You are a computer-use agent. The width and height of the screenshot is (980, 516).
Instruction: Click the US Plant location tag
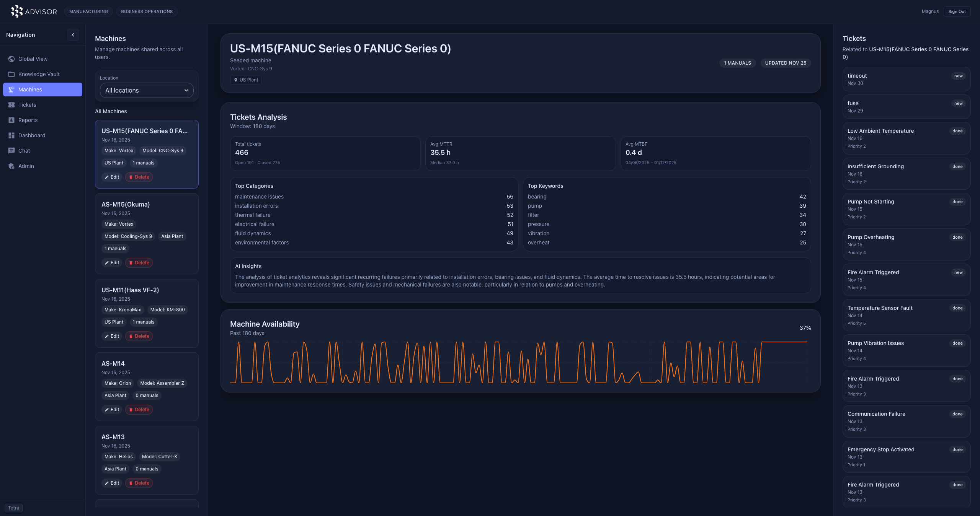tap(246, 80)
